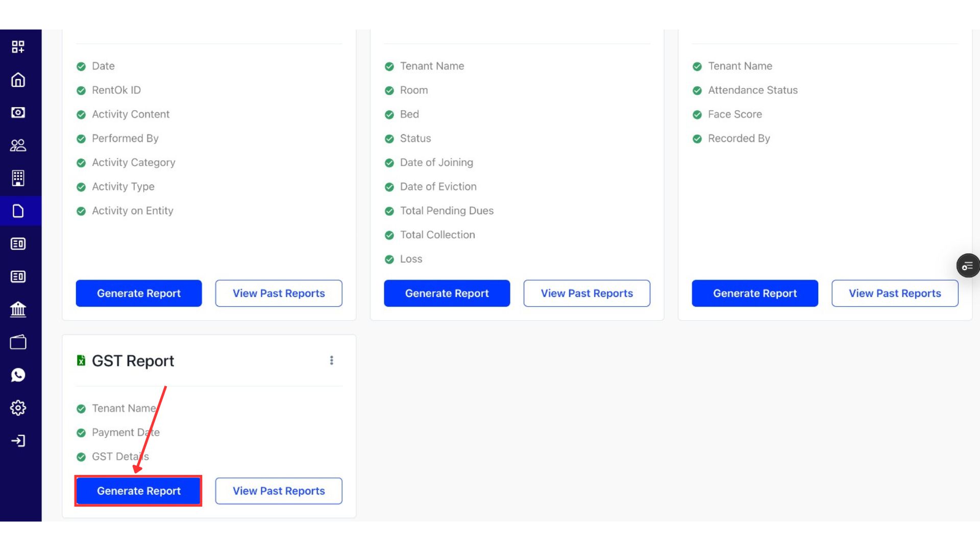
Task: Click View Past Reports under GST Report
Action: 279,491
